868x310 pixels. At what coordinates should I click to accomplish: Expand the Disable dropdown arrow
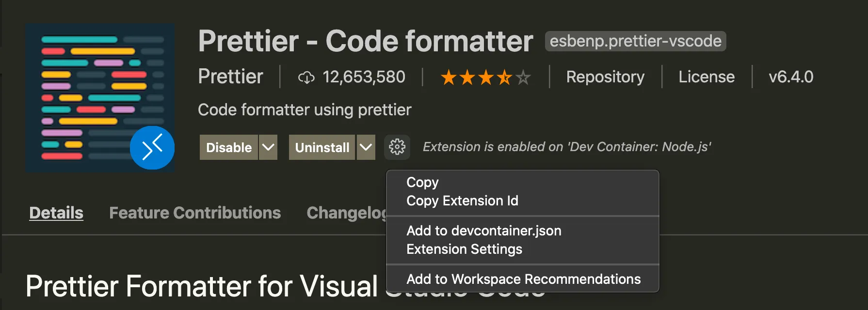pos(268,147)
